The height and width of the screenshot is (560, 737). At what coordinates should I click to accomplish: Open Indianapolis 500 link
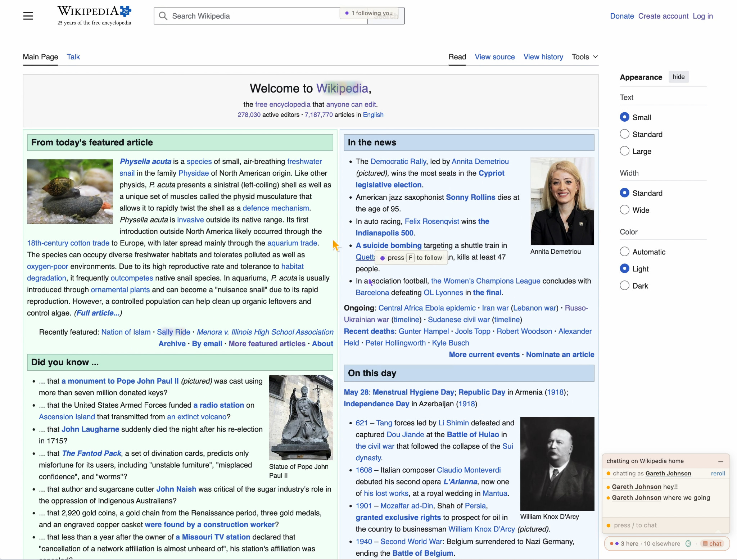(384, 232)
